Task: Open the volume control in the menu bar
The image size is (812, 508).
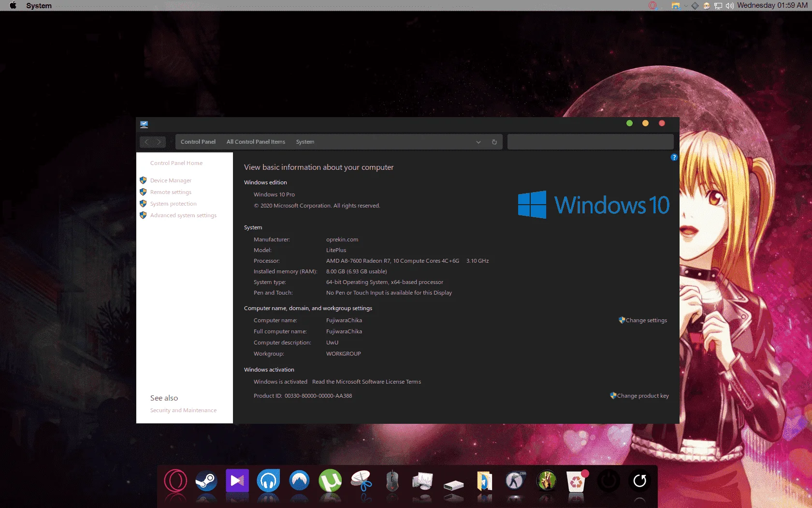Action: (729, 6)
